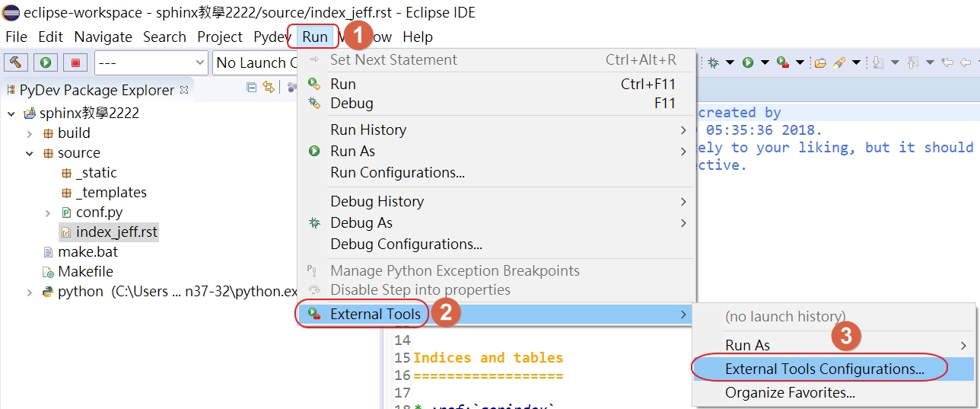The image size is (980, 409).
Task: Select conf.py in the tree
Action: (x=92, y=212)
